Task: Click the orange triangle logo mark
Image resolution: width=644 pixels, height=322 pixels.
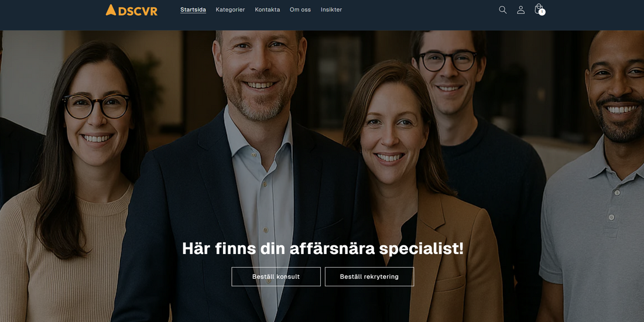Action: (111, 10)
